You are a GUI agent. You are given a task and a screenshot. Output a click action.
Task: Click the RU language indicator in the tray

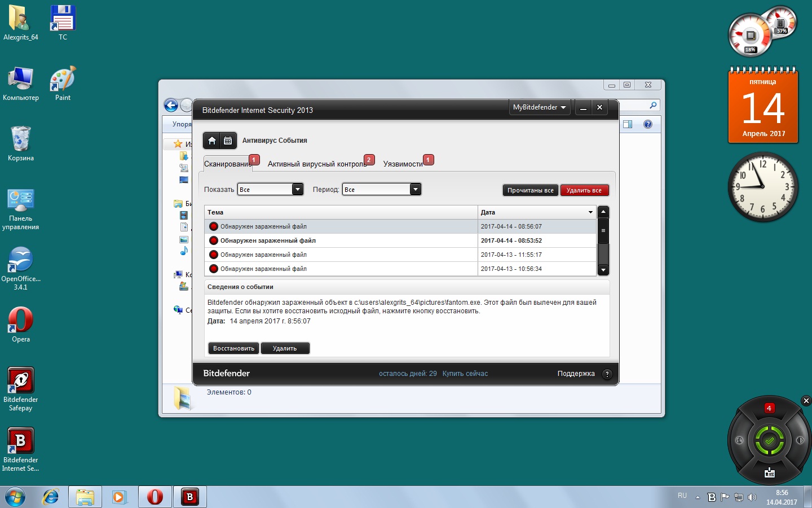click(682, 496)
